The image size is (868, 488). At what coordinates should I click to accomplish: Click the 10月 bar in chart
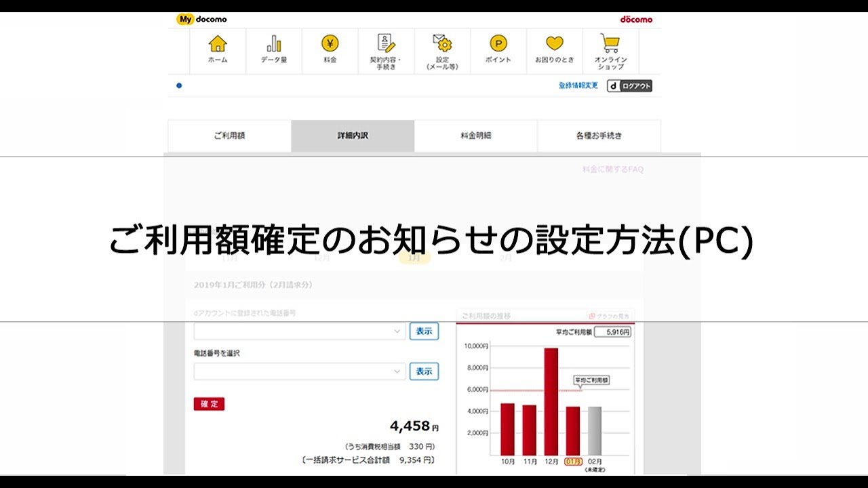507,429
